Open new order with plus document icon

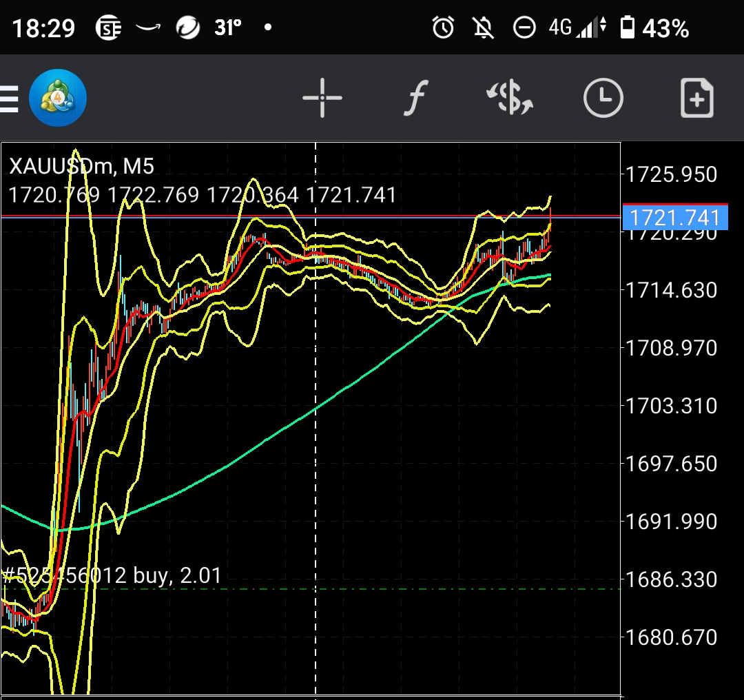click(696, 98)
